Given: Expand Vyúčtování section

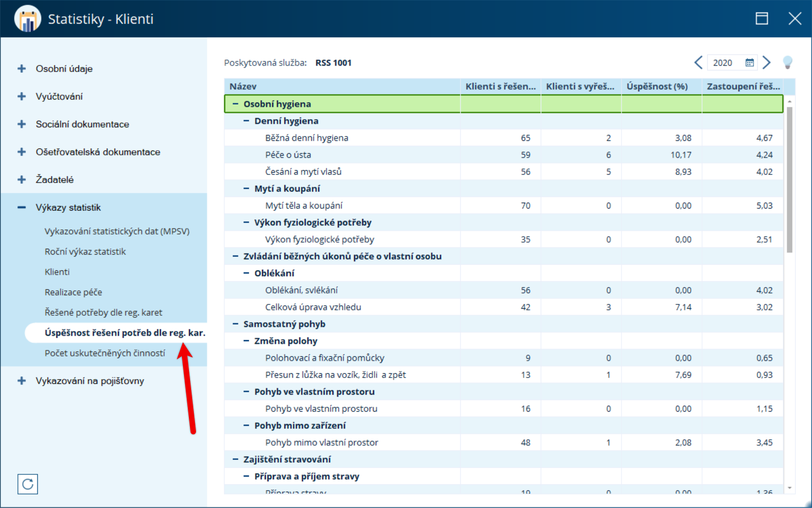Looking at the screenshot, I should [x=22, y=96].
